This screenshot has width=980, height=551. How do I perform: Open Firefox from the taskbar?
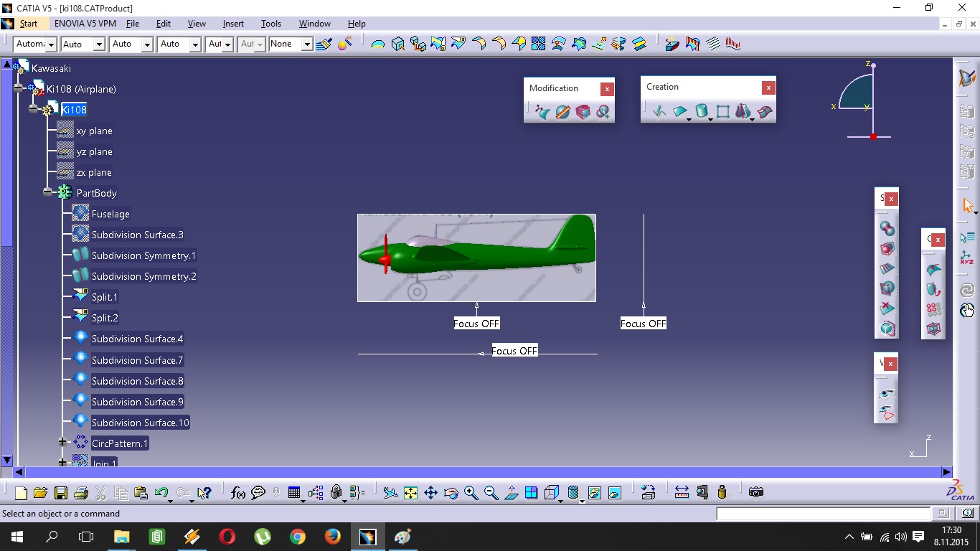332,537
